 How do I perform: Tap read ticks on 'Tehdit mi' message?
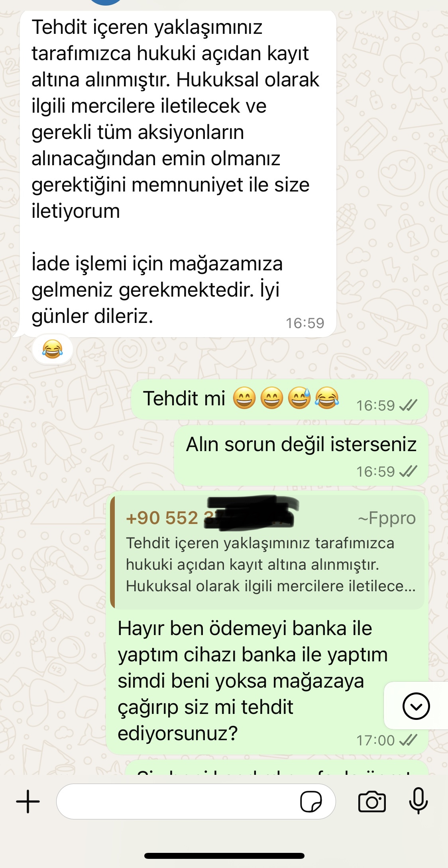408,405
